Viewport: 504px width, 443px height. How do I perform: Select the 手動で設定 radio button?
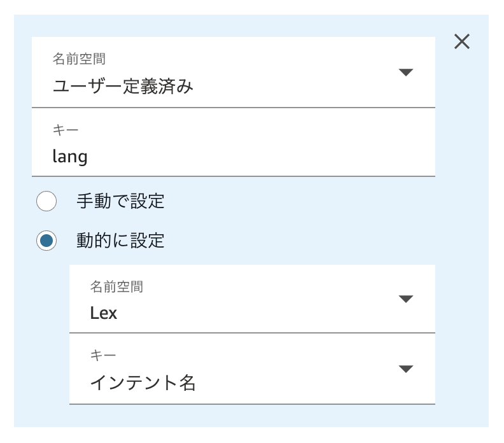(46, 202)
